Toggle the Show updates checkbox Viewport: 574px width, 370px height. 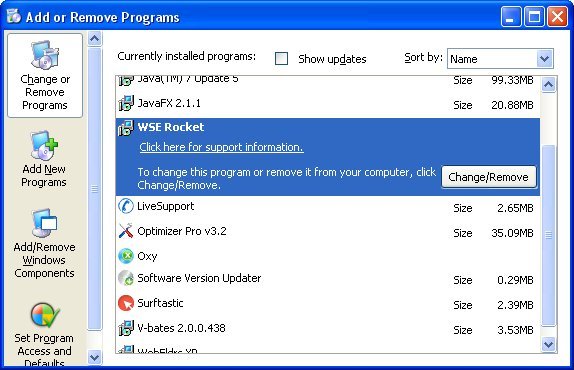(x=281, y=59)
